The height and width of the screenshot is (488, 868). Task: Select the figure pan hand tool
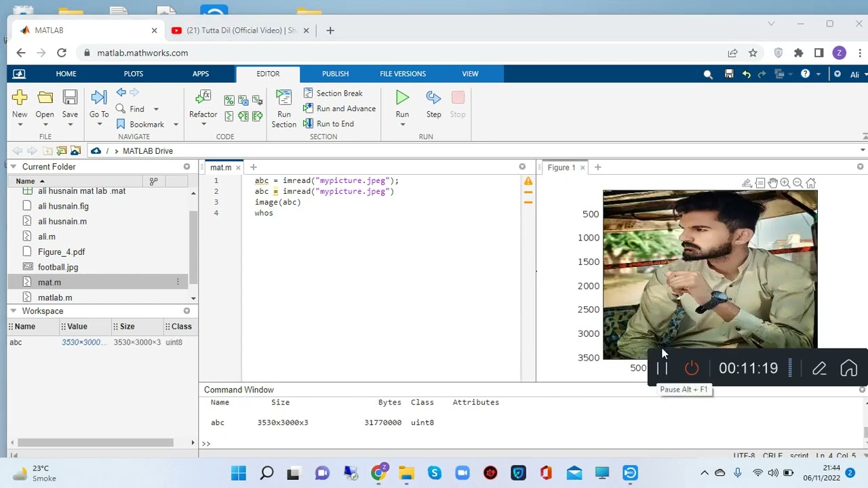(772, 183)
